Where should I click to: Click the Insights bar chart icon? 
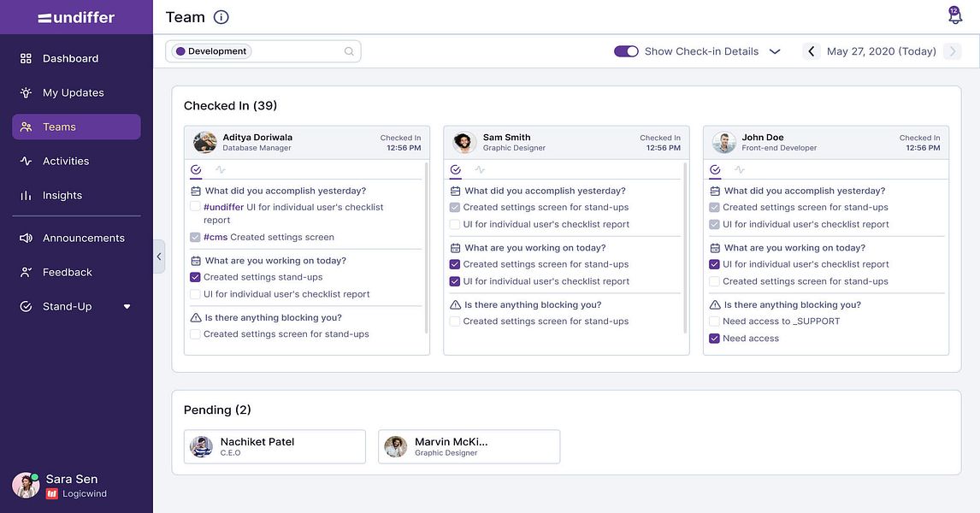[x=26, y=196]
